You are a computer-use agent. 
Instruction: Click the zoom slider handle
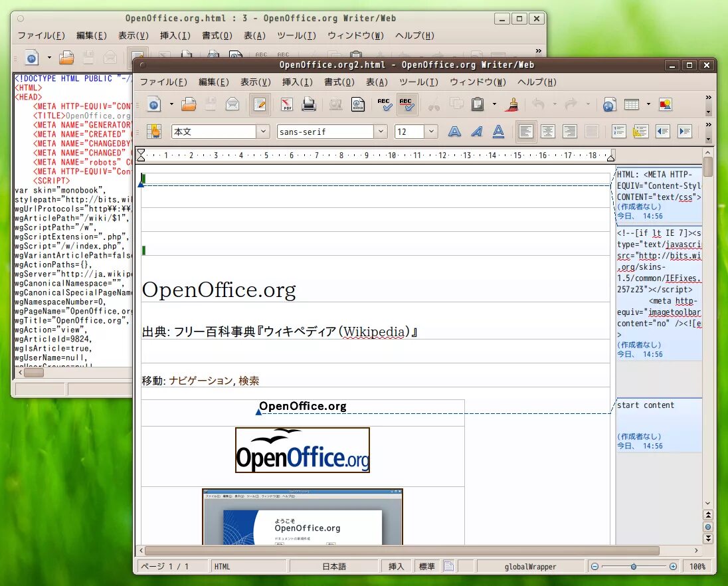click(x=634, y=567)
